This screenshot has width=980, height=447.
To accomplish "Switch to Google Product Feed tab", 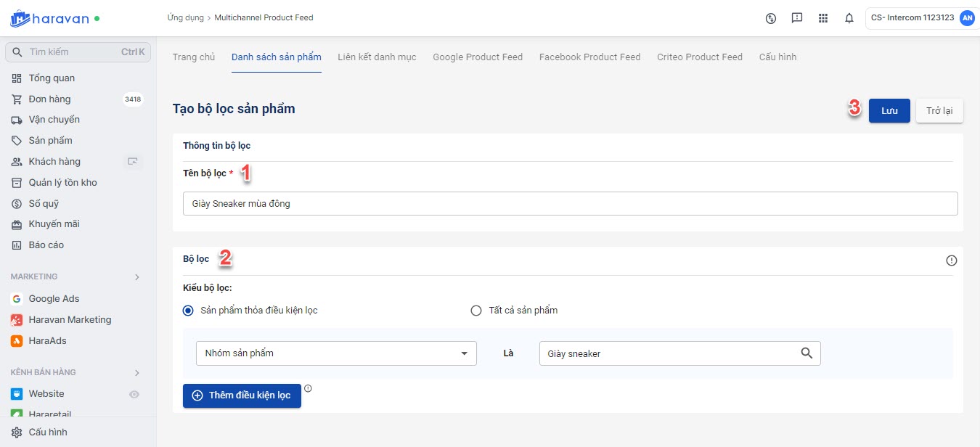I will point(478,57).
